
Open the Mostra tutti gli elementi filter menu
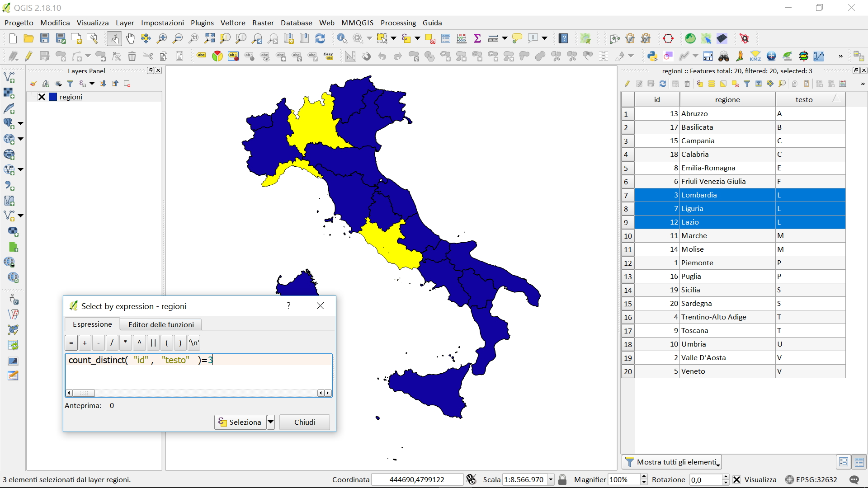click(x=672, y=462)
